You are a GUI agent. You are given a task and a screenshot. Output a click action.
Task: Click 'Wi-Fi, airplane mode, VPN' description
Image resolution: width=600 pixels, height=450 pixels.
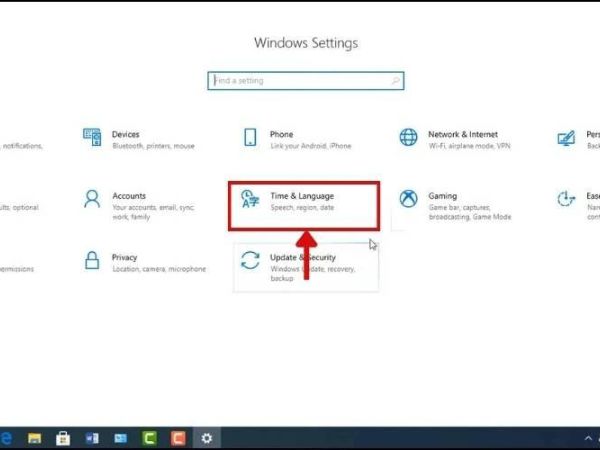(x=470, y=146)
